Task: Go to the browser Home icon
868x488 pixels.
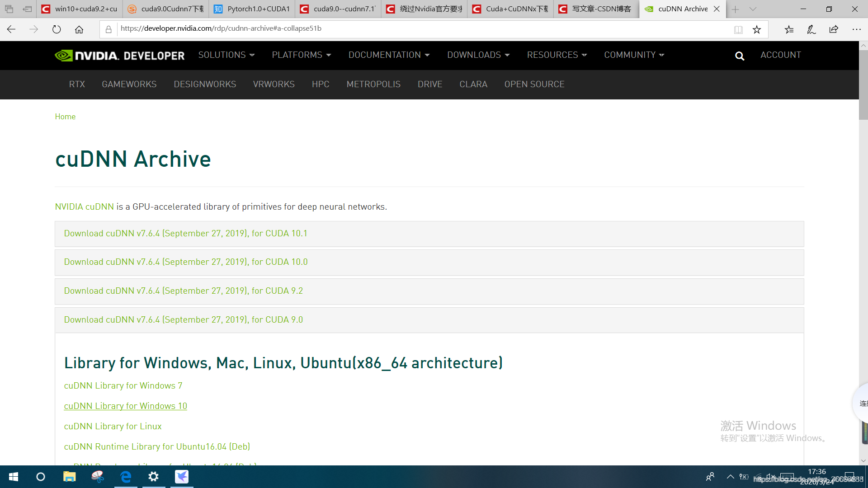Action: (79, 29)
